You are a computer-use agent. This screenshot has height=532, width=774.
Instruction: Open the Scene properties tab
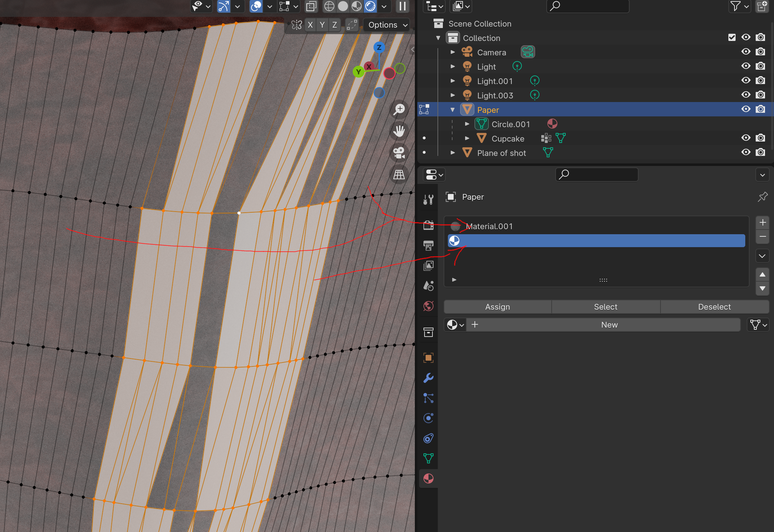[428, 286]
